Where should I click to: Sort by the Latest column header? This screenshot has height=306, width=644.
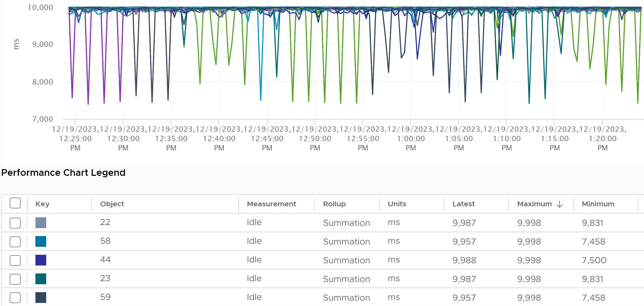463,204
